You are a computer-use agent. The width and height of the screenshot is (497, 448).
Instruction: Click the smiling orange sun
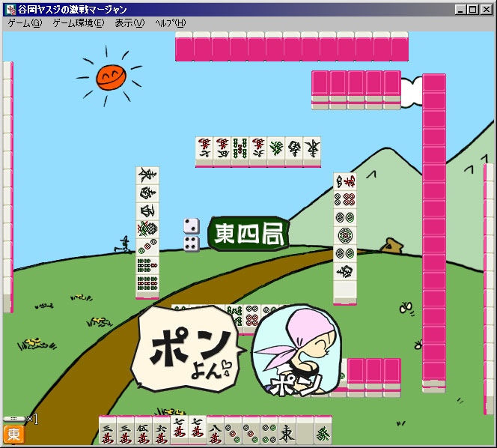[x=110, y=76]
